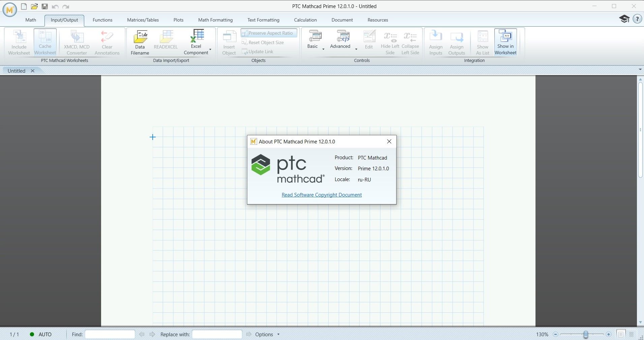This screenshot has width=644, height=340.
Task: Open the find Options dropdown
Action: coord(267,334)
